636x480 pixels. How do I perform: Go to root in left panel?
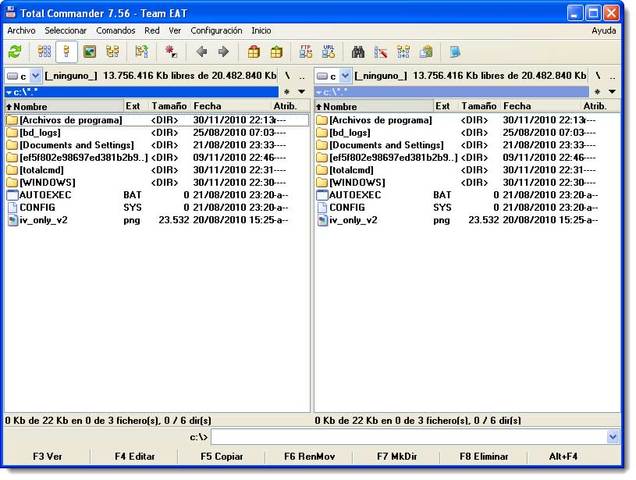click(x=287, y=76)
